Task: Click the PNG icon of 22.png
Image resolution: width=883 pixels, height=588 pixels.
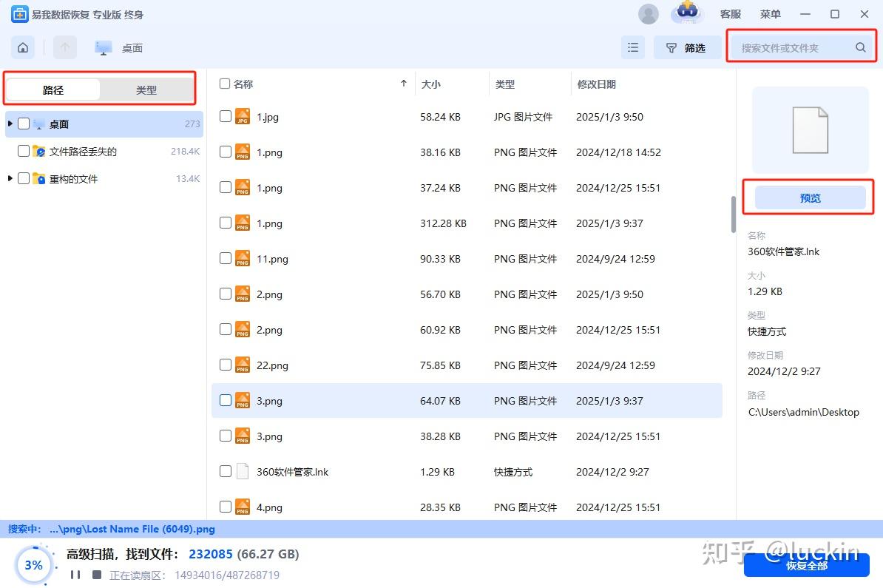Action: (x=243, y=365)
